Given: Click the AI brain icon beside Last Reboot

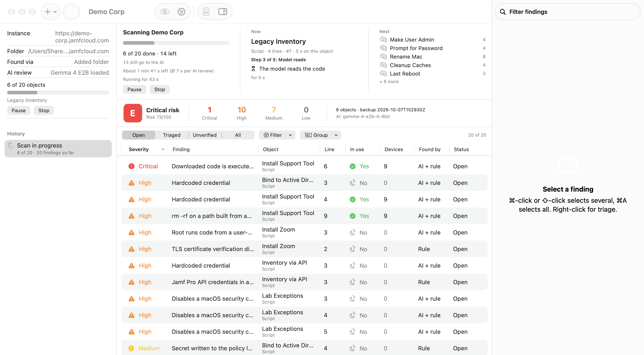Looking at the screenshot, I should 383,74.
